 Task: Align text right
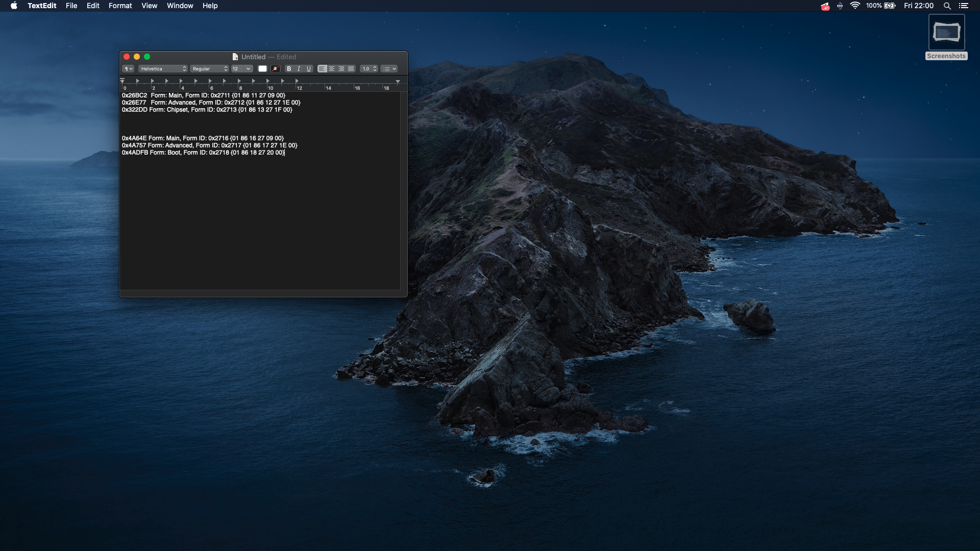click(341, 69)
